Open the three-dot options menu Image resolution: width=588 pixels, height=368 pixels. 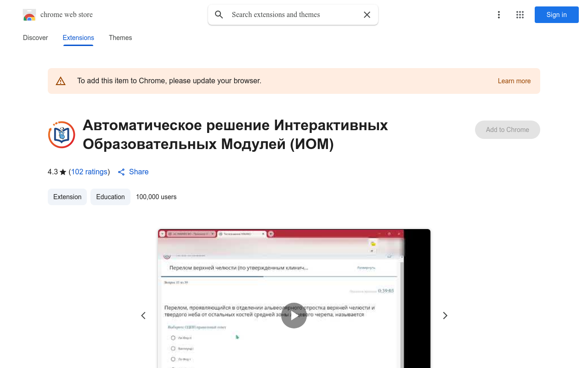click(x=498, y=15)
